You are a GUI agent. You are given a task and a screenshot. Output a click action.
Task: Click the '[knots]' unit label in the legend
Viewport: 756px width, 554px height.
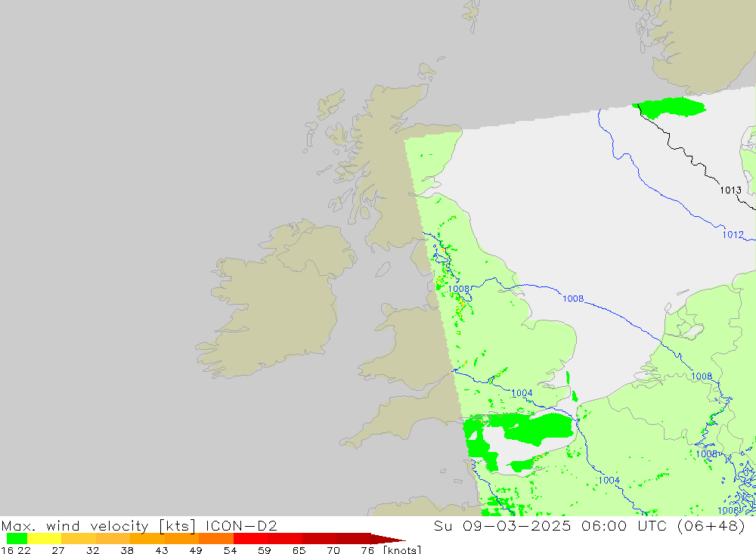(x=402, y=550)
